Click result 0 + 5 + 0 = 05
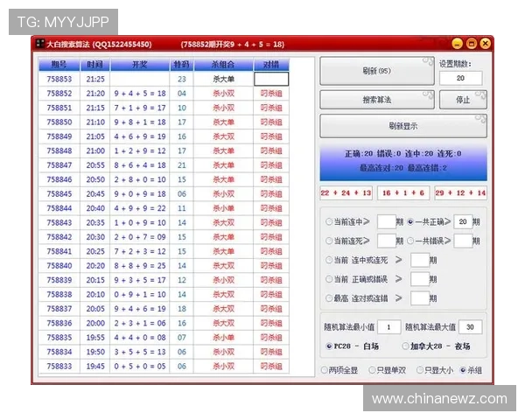The image size is (525, 420). click(x=140, y=366)
